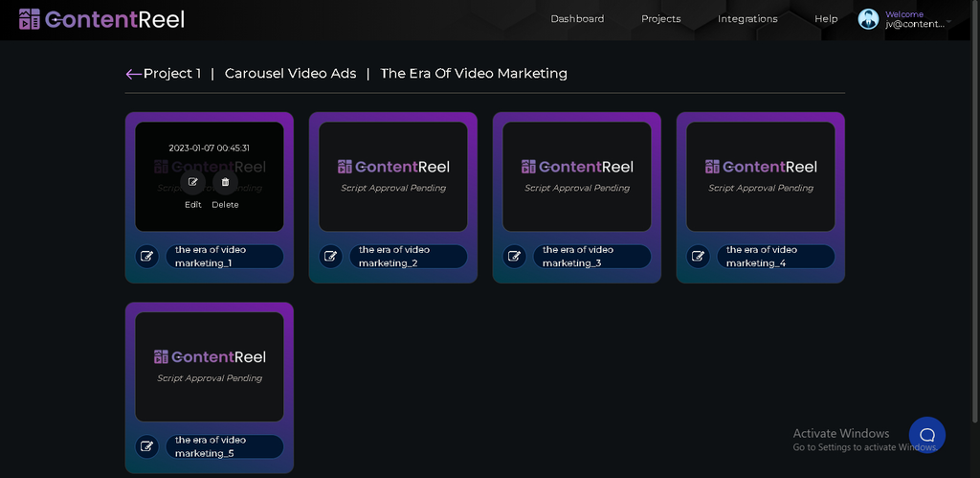Open thumbnail of video marketing_3 card
980x478 pixels.
577,177
